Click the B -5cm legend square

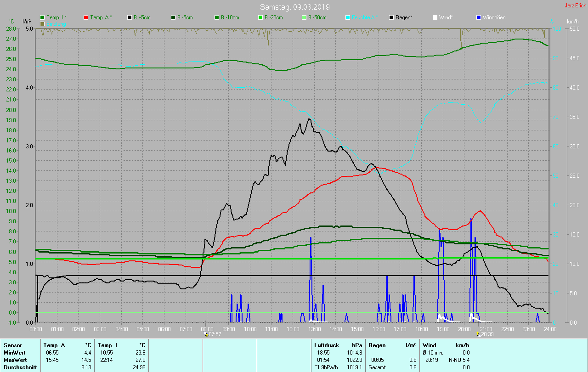(x=173, y=17)
